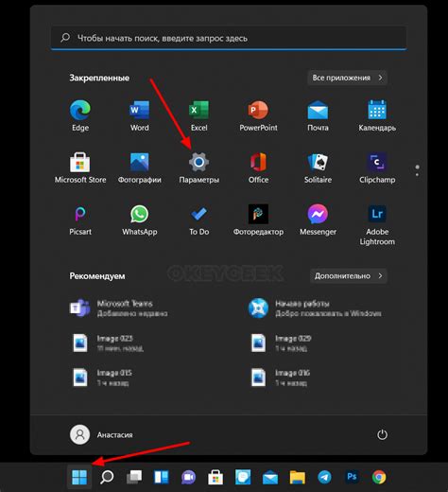Launch the Фоторедактор app

click(x=258, y=220)
